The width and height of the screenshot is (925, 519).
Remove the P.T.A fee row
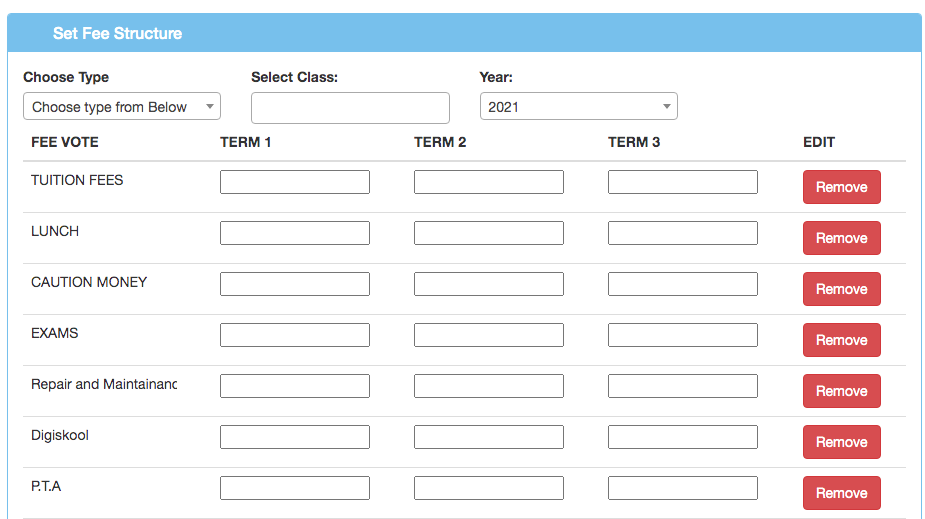[x=841, y=493]
